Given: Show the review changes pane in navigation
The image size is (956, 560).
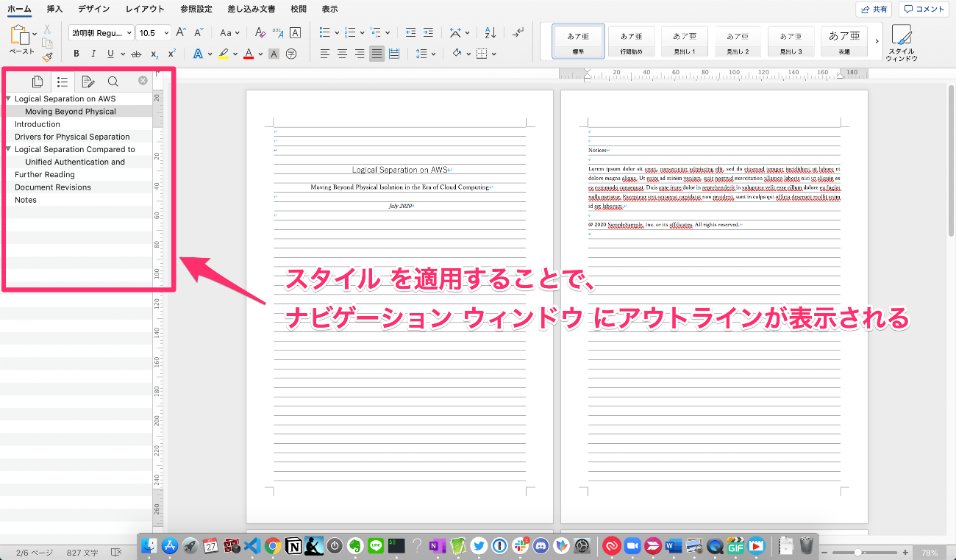Looking at the screenshot, I should click(88, 82).
